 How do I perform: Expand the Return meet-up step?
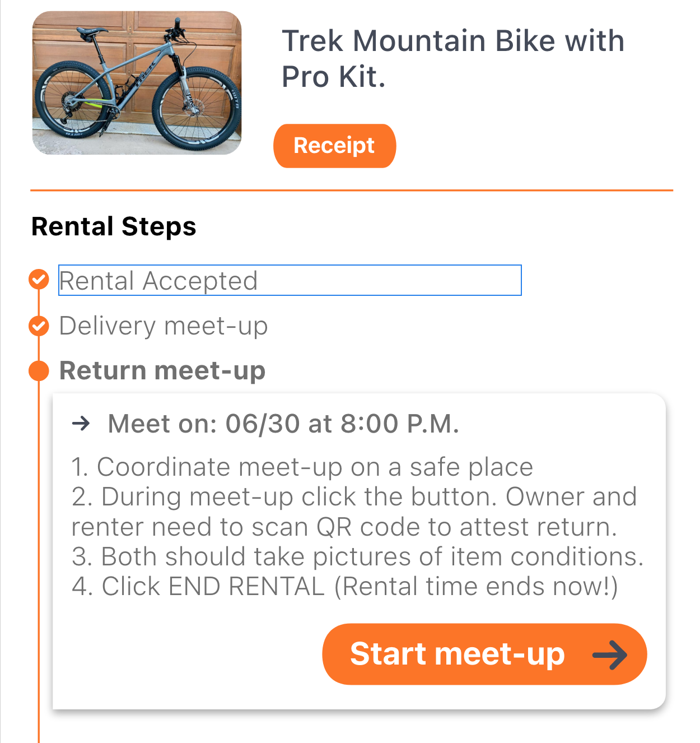[x=162, y=371]
